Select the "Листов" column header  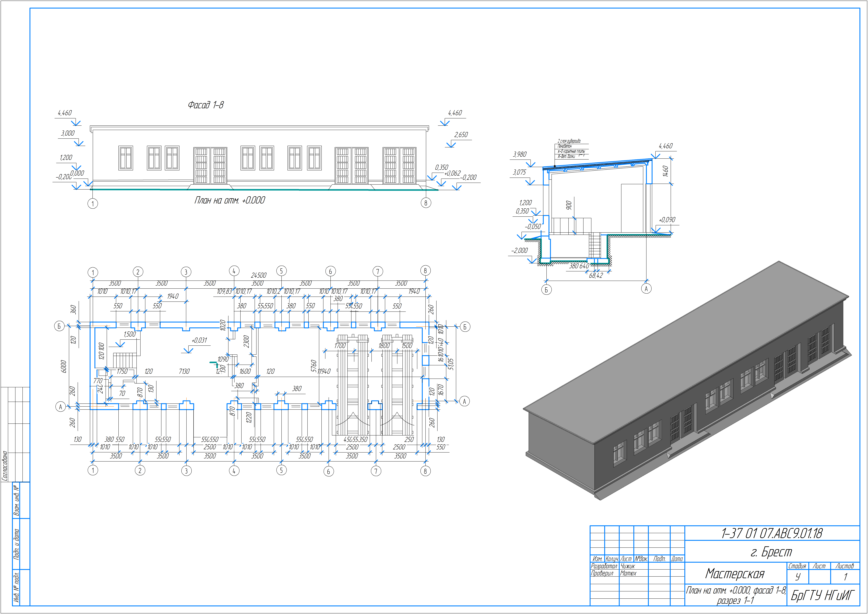point(845,566)
